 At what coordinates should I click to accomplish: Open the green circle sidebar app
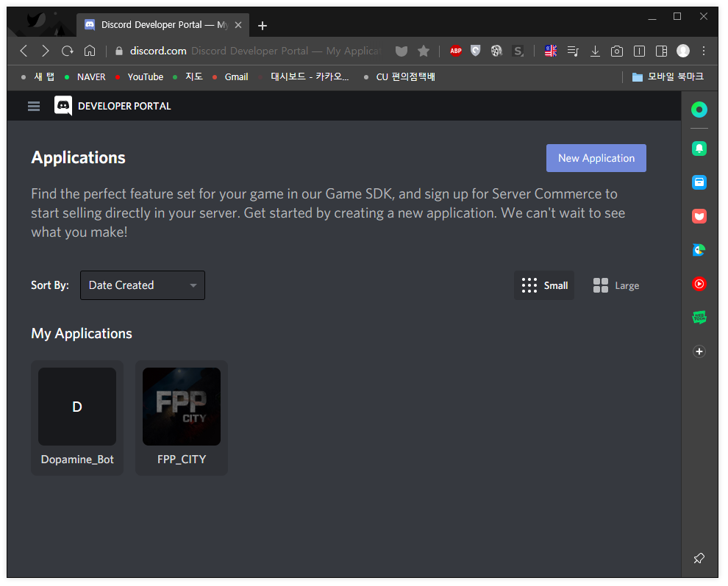pos(699,110)
